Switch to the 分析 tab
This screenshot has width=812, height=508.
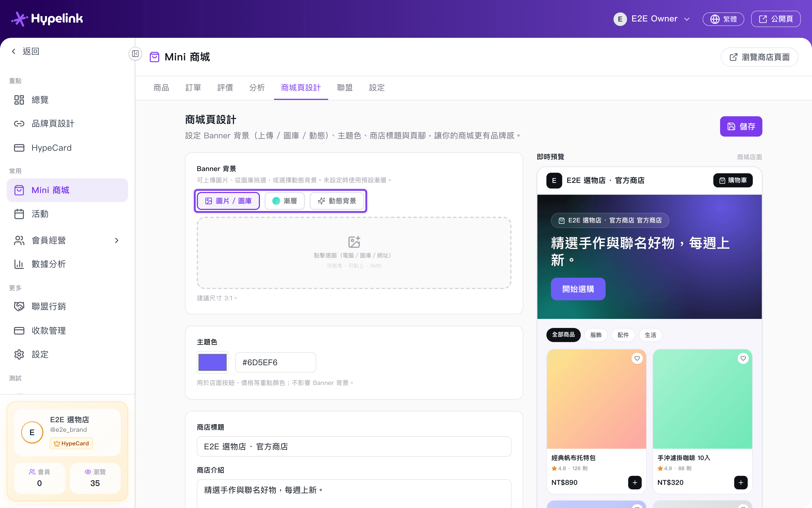click(x=257, y=88)
